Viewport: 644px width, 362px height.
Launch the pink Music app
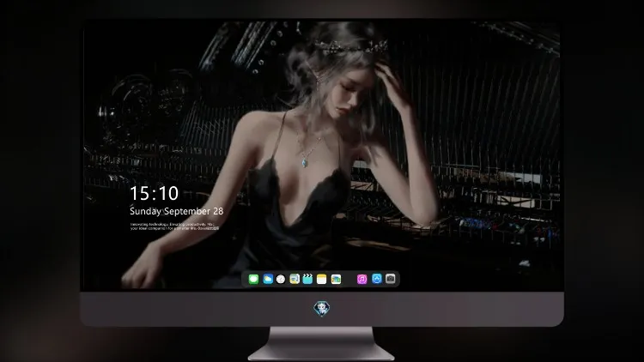tap(361, 279)
